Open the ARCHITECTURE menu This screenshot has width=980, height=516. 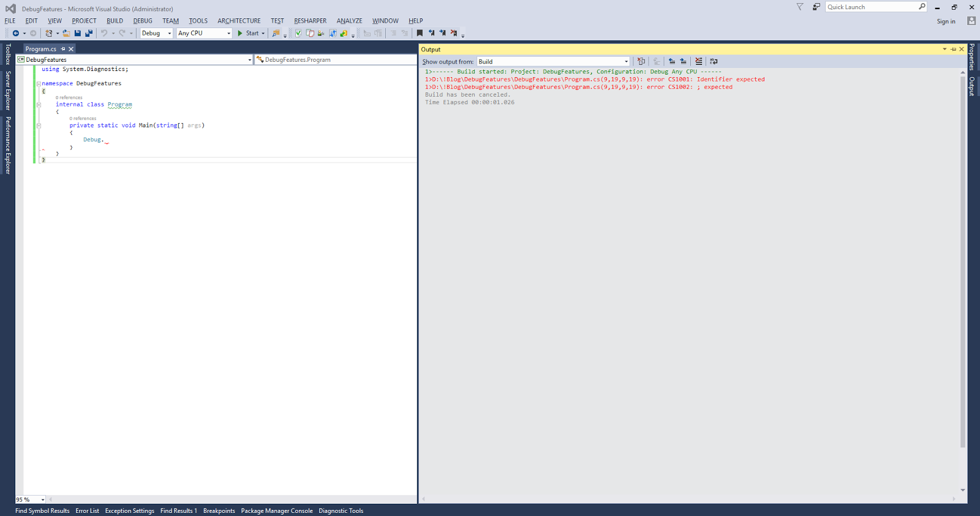pos(239,21)
